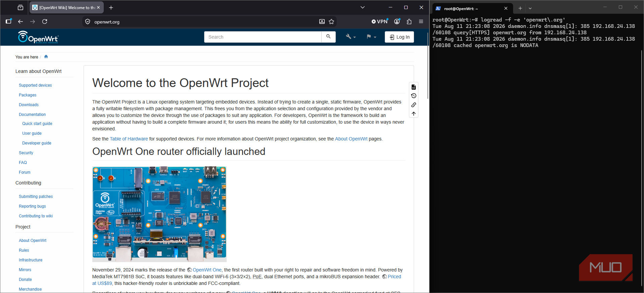644x293 pixels.
Task: Open the Table of Hardware link
Action: coord(129,139)
